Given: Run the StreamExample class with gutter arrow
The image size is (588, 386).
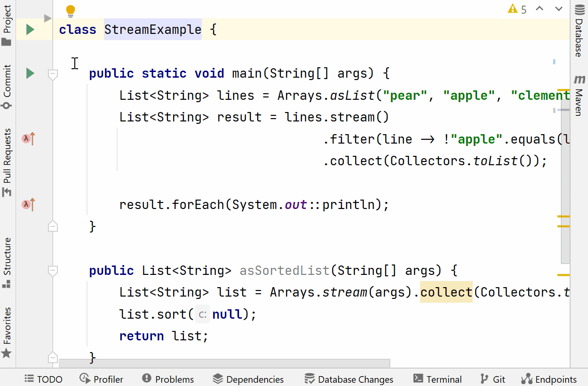Looking at the screenshot, I should (x=30, y=30).
